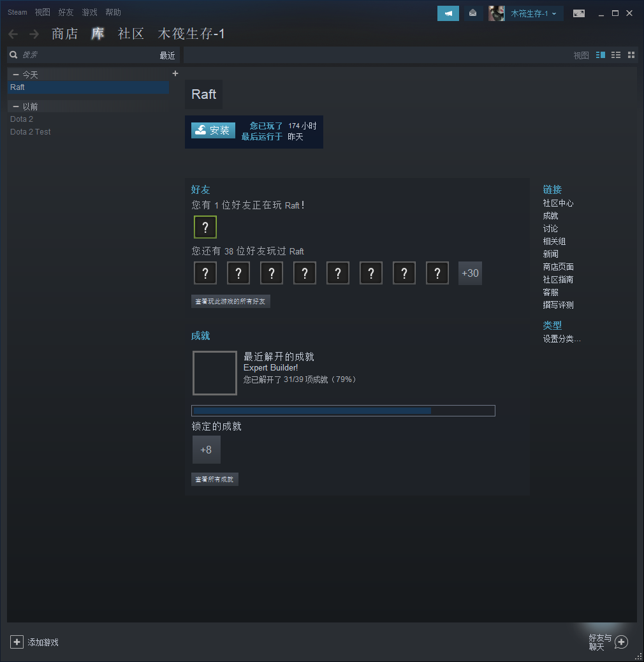Collapse the 以前 section

click(16, 107)
